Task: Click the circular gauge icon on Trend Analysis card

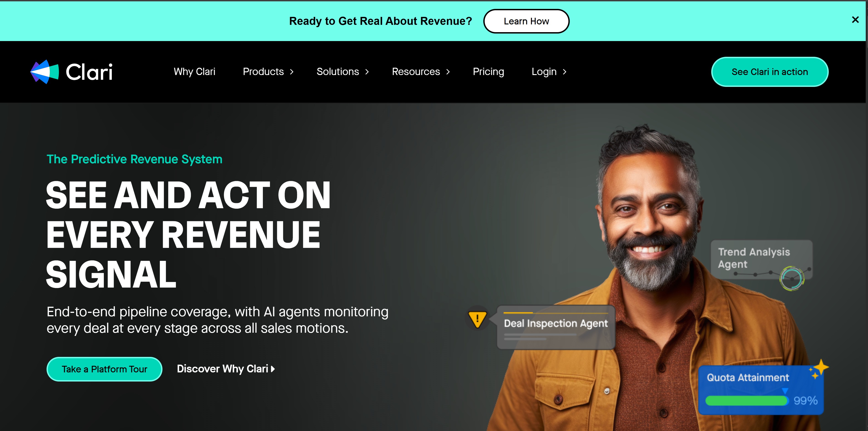Action: click(792, 278)
